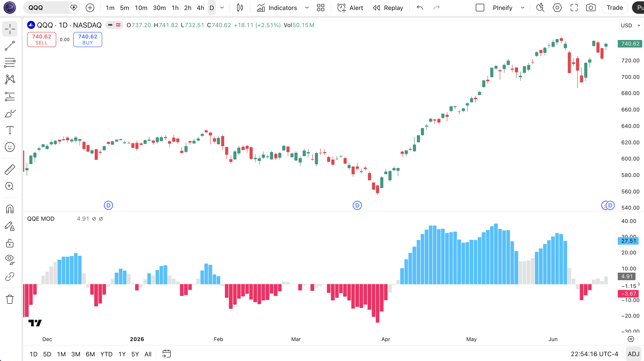Click the Trade button

pos(615,8)
